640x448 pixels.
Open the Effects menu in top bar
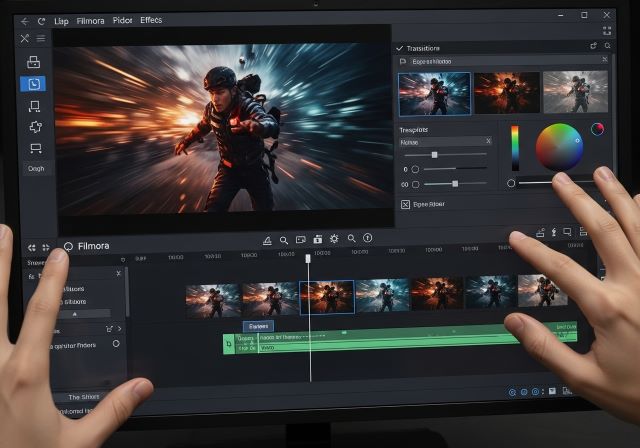coord(151,20)
